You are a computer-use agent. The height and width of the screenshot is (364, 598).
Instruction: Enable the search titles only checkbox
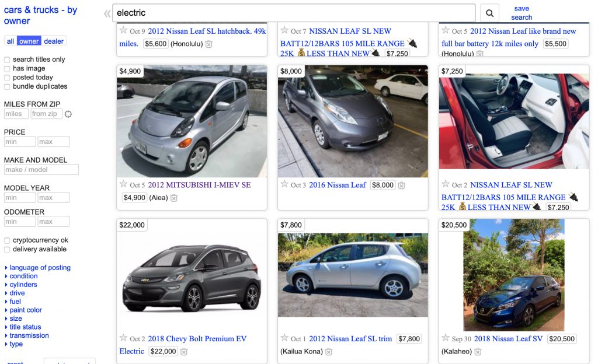[7, 60]
